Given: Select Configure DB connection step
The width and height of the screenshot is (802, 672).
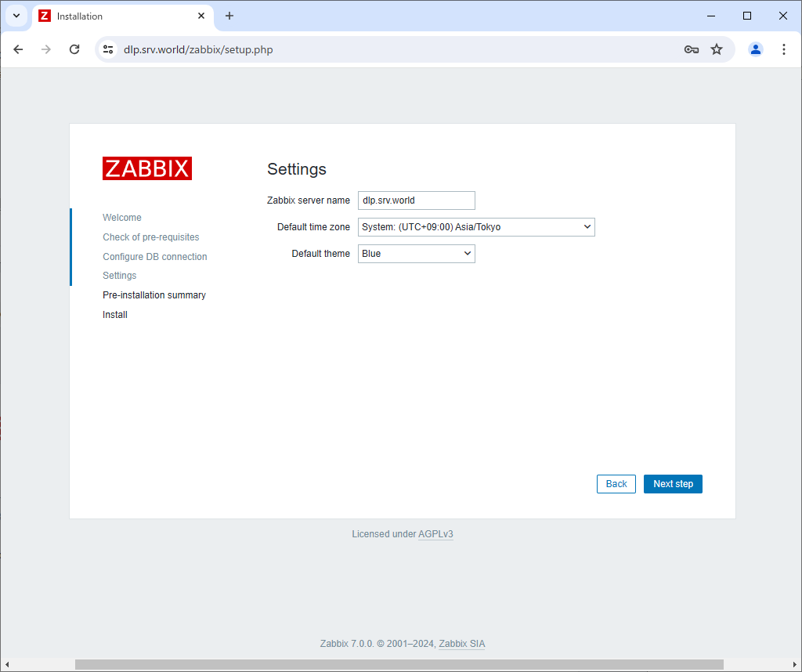Looking at the screenshot, I should pyautogui.click(x=155, y=257).
